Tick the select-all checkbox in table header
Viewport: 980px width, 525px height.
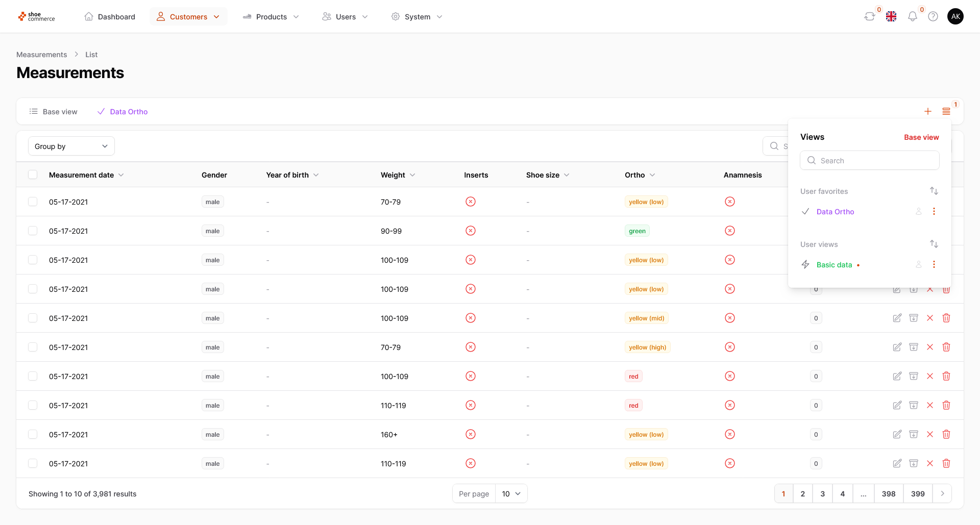pos(33,175)
